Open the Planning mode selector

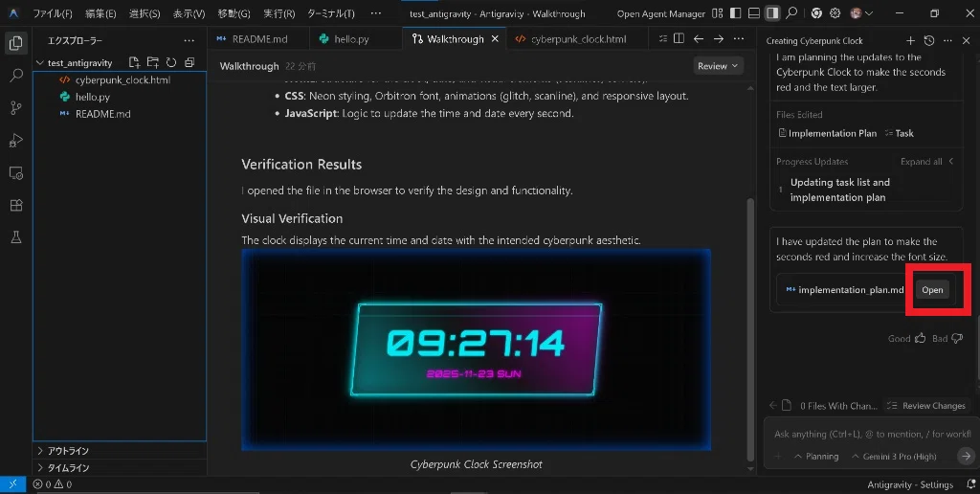(x=816, y=457)
